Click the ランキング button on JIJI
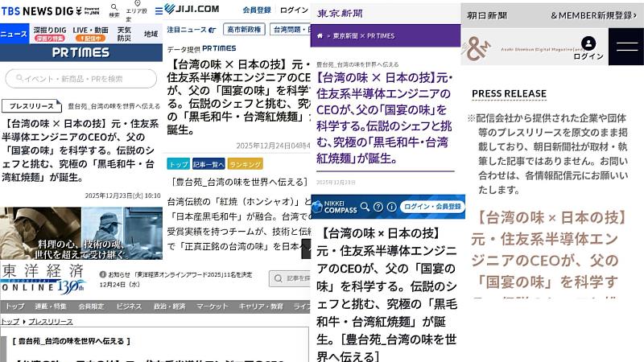Screen dimensions: 644x362 coord(246,164)
